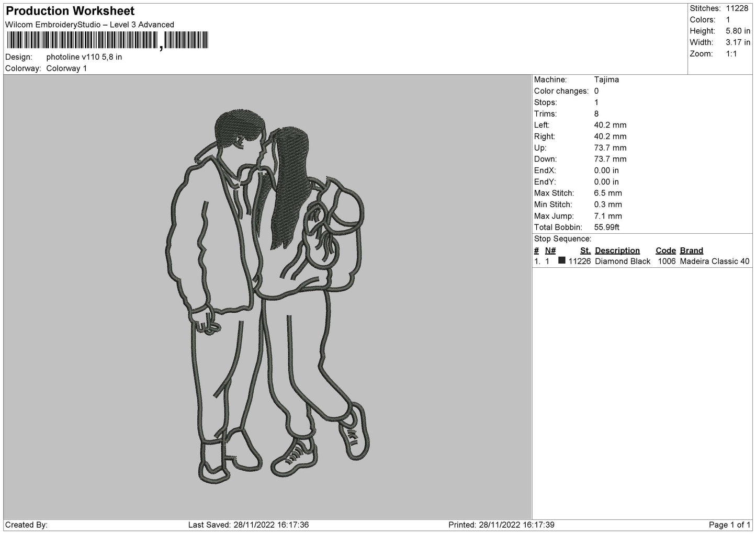Click the Colors value 1
This screenshot has width=756, height=534.
[728, 20]
